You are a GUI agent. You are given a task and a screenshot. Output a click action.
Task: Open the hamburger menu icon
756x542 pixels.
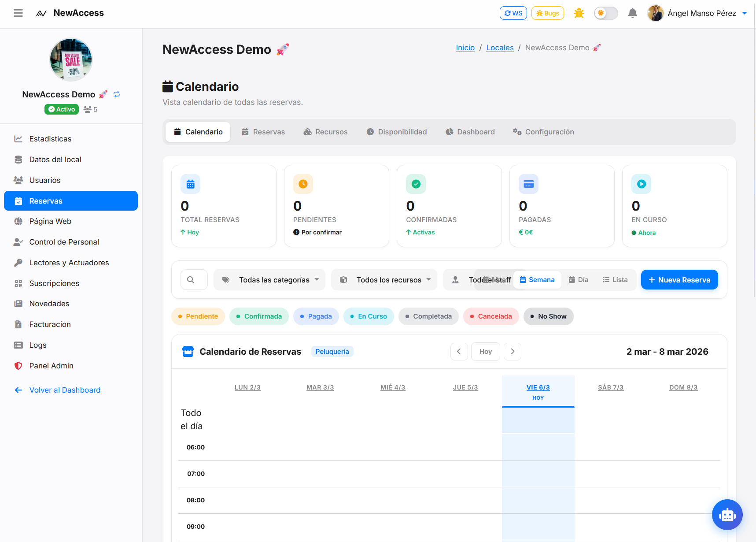(18, 13)
